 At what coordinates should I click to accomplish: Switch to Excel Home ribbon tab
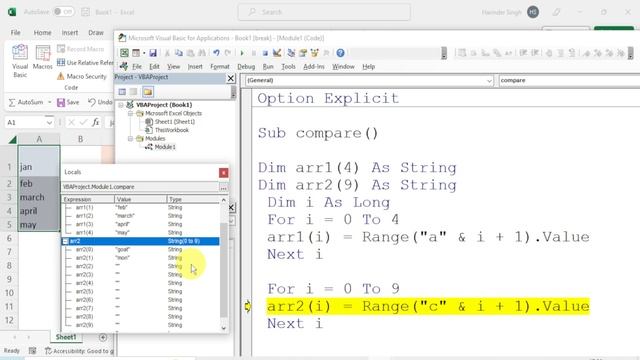[x=42, y=33]
